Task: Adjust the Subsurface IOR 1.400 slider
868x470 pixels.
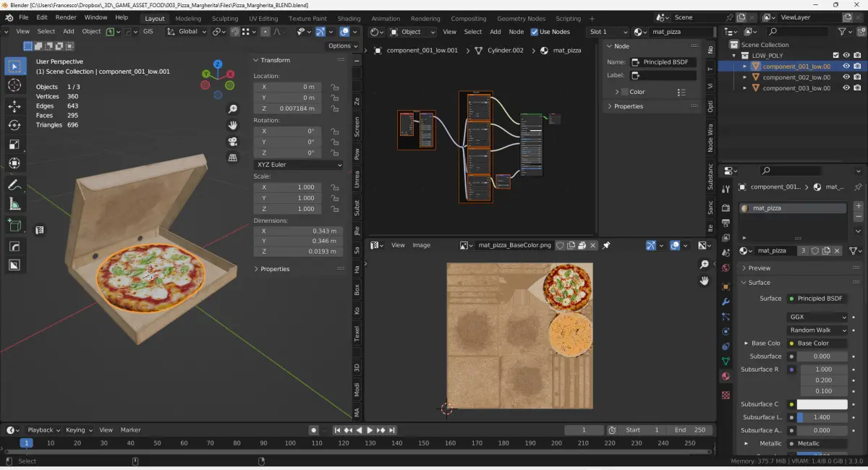Action: pos(822,417)
